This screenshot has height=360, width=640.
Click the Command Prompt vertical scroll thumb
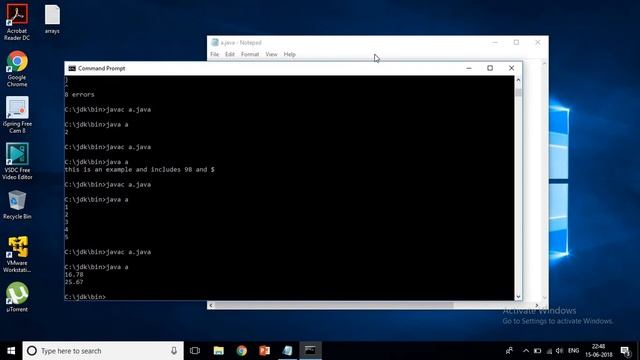point(518,92)
